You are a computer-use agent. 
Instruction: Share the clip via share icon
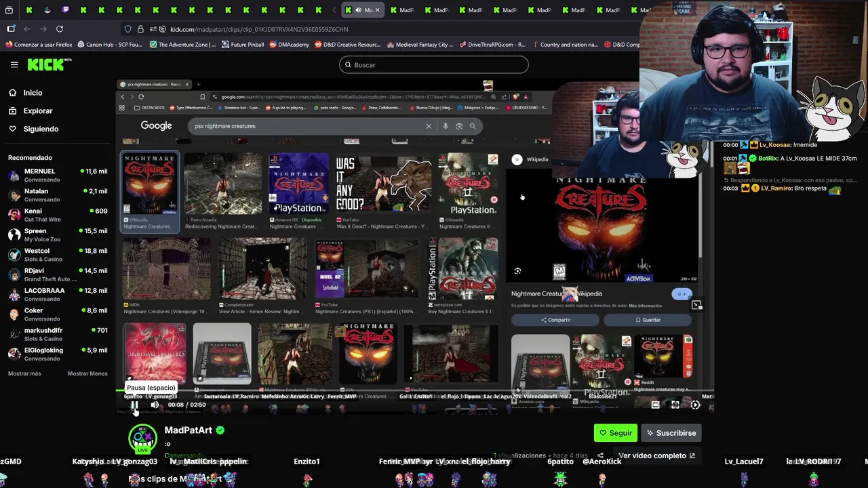pos(600,455)
